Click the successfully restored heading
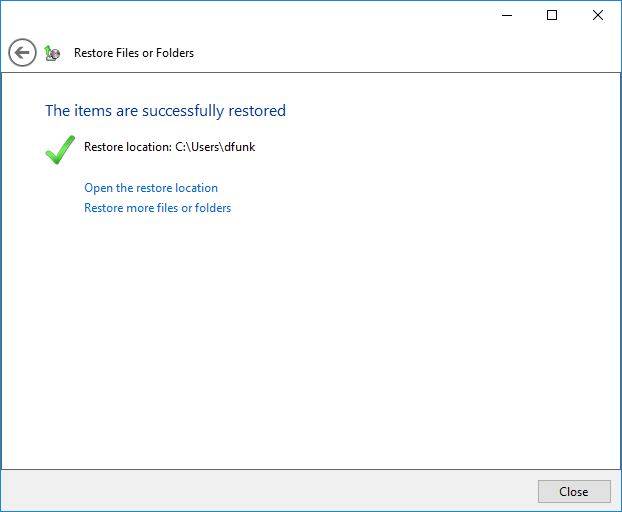The image size is (622, 512). (x=165, y=111)
